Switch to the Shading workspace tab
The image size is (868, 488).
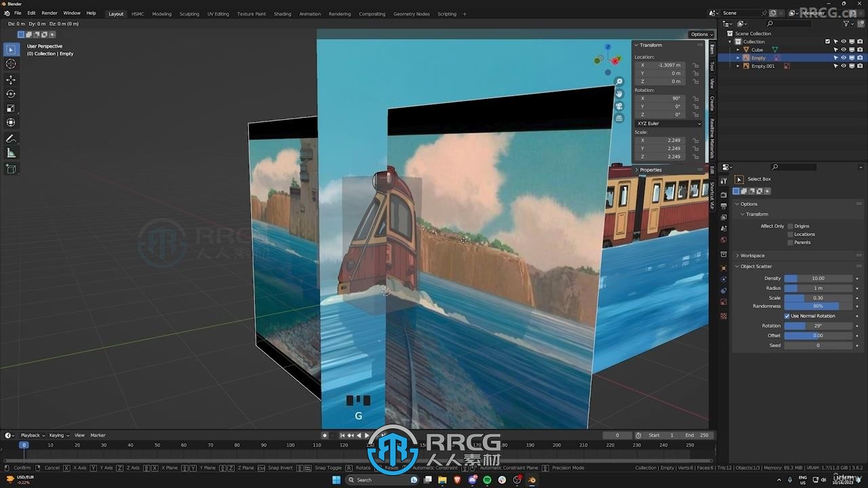click(x=282, y=14)
